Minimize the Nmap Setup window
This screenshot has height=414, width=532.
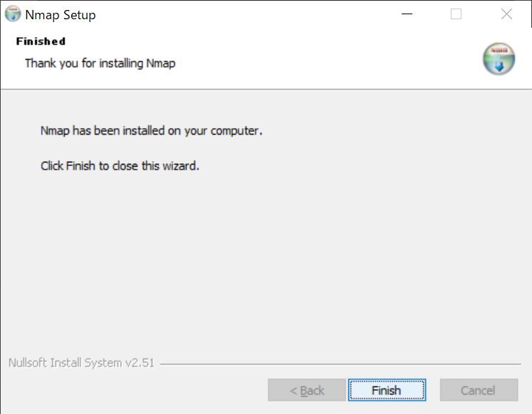[407, 14]
